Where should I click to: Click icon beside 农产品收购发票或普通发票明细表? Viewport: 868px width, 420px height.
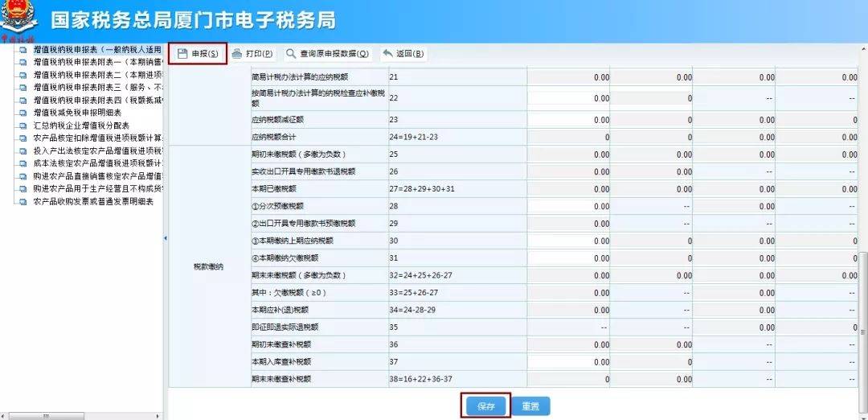(x=23, y=202)
